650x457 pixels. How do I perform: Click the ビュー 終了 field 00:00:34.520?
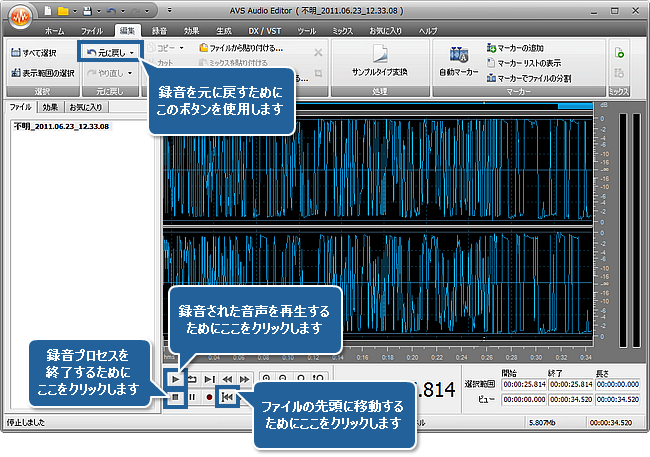pos(571,399)
